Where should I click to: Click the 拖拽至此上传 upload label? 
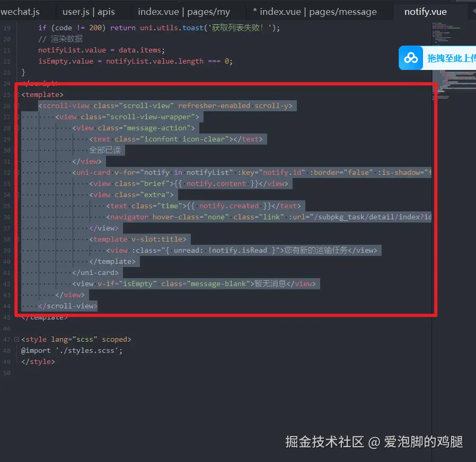click(451, 58)
